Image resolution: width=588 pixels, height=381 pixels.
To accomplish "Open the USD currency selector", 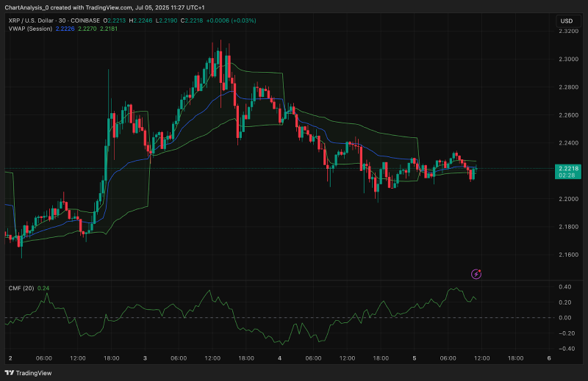I will point(566,21).
